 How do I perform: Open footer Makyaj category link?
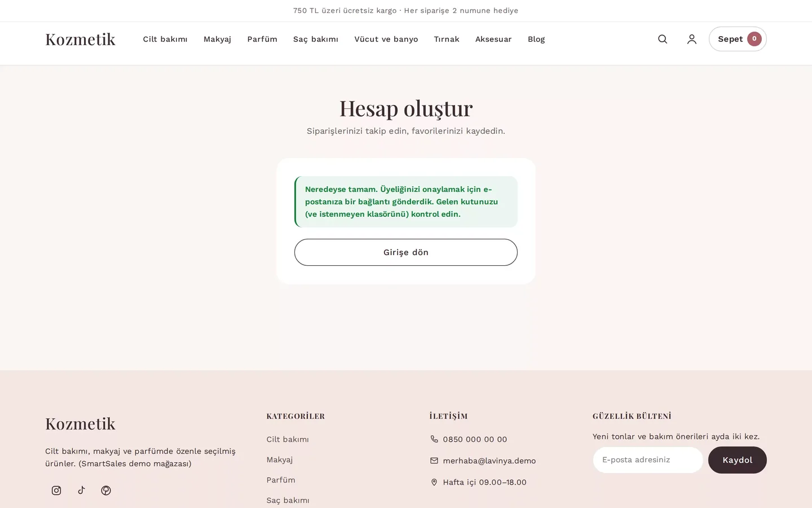coord(280,459)
